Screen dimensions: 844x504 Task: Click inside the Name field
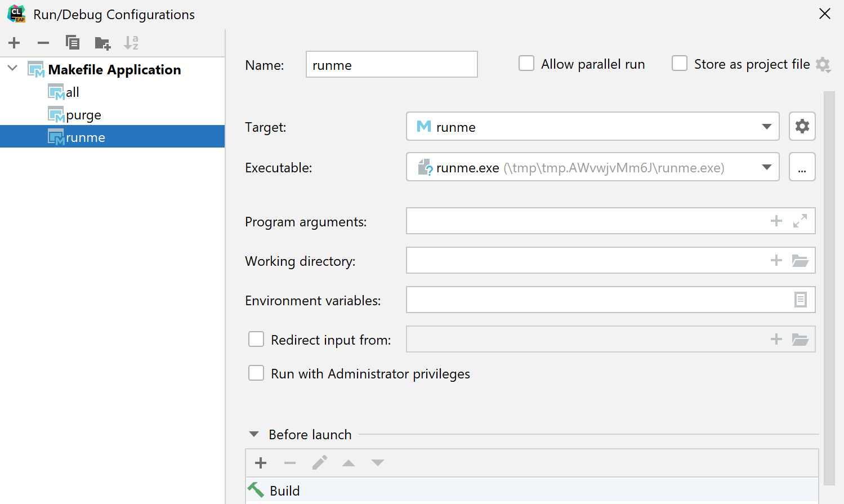(x=391, y=64)
